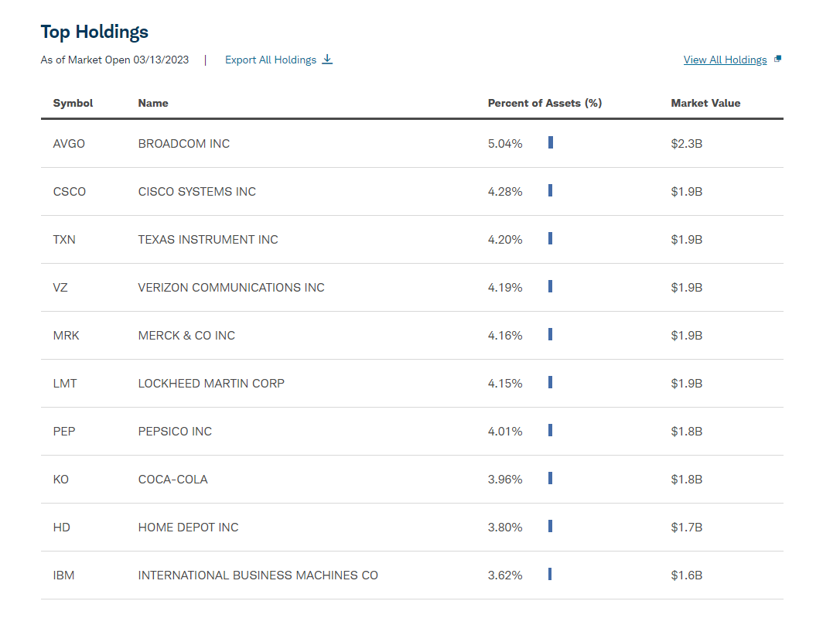
Task: Select the CSCO symbol cell
Action: pos(69,192)
